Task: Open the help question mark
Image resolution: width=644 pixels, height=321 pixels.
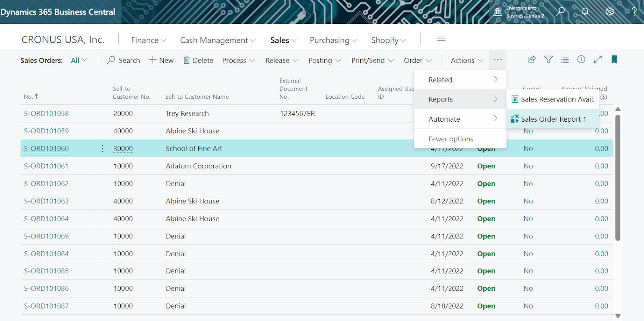Action: point(634,11)
